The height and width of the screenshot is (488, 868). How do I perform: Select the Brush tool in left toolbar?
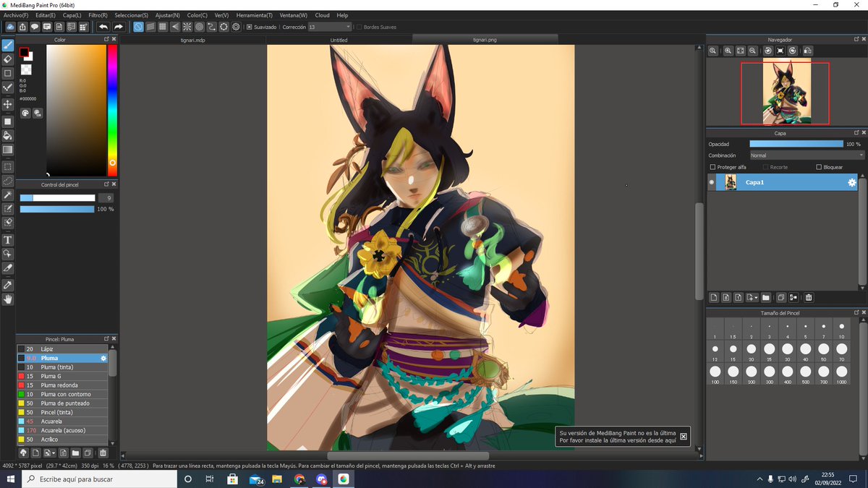tap(8, 46)
